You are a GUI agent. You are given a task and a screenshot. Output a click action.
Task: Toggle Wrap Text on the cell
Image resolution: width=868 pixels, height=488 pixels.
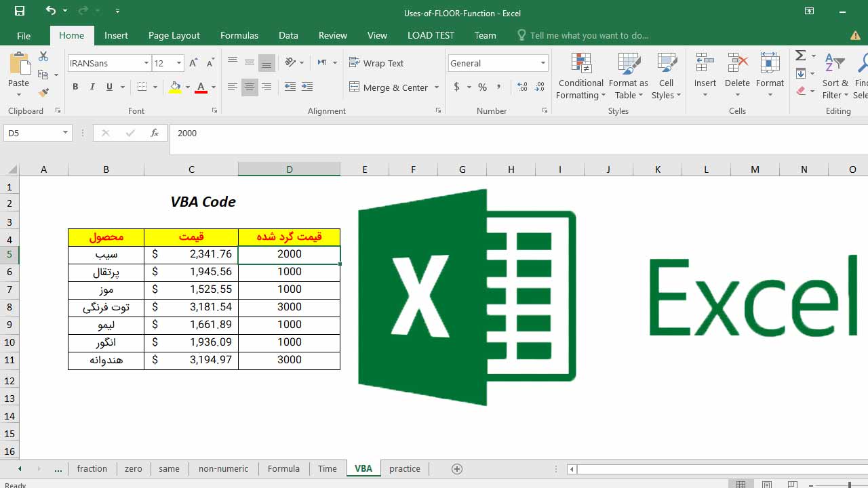click(x=376, y=63)
